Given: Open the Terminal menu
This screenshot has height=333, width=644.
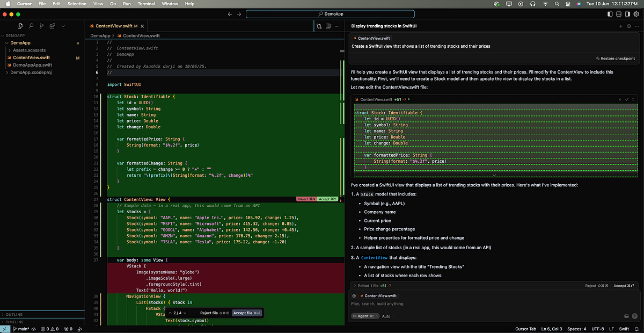Looking at the screenshot, I should [x=146, y=4].
